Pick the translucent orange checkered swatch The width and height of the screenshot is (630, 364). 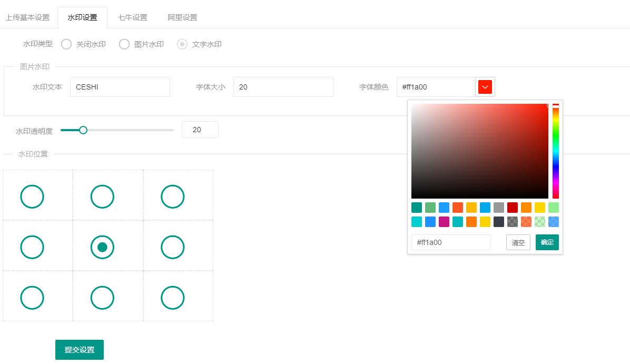pyautogui.click(x=526, y=221)
